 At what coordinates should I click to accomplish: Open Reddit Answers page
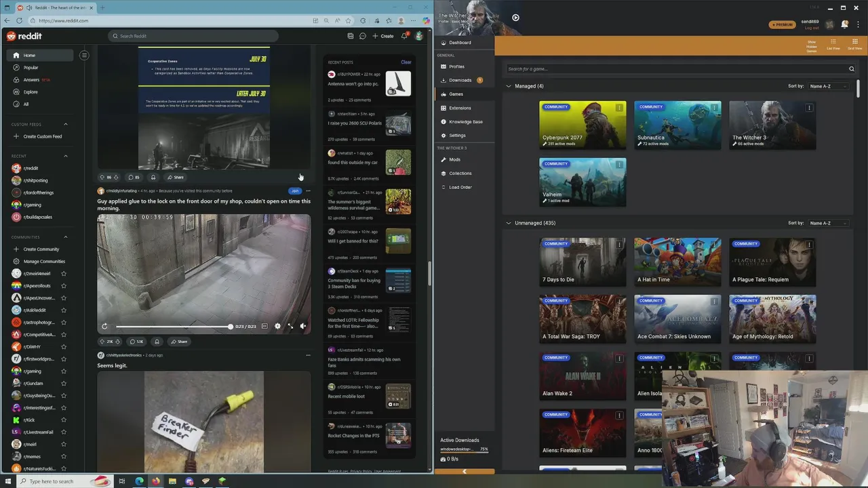point(31,79)
